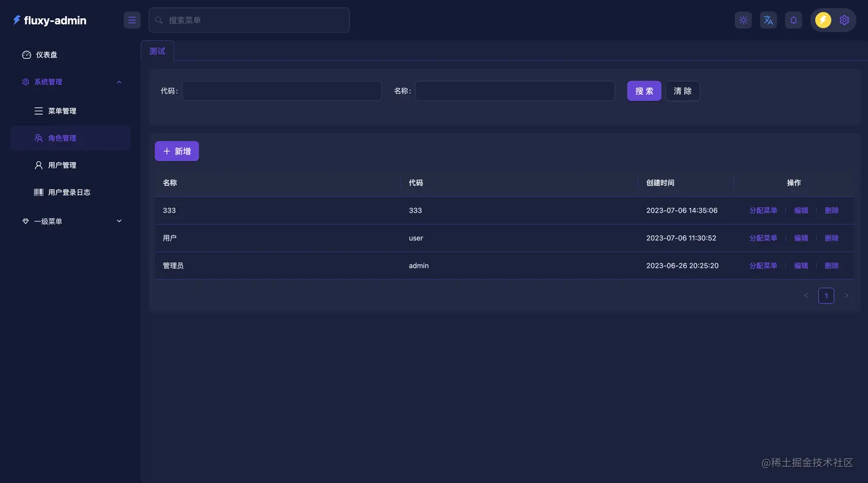
Task: Click 编辑 for the user role
Action: pyautogui.click(x=801, y=238)
